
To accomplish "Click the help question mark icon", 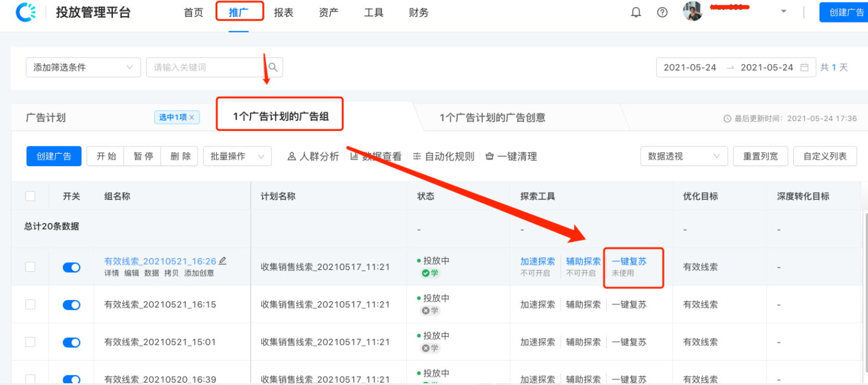I will (662, 12).
